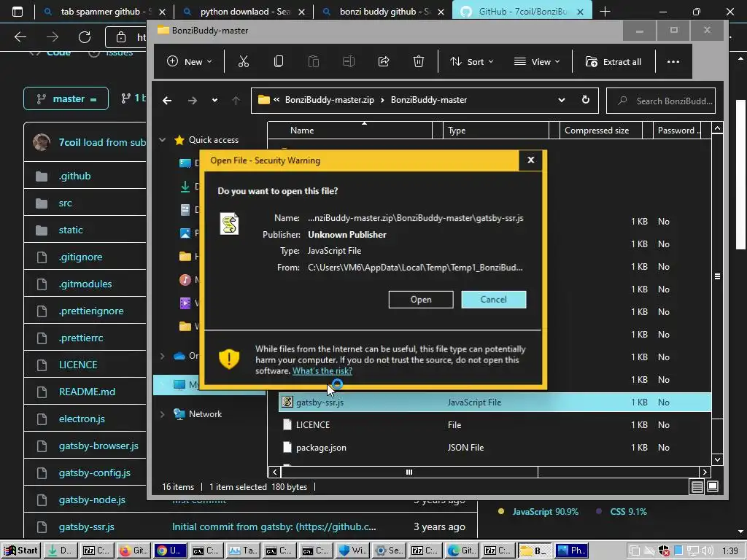This screenshot has width=747, height=560.
Task: Go forward in Explorer navigation
Action: pyautogui.click(x=192, y=101)
